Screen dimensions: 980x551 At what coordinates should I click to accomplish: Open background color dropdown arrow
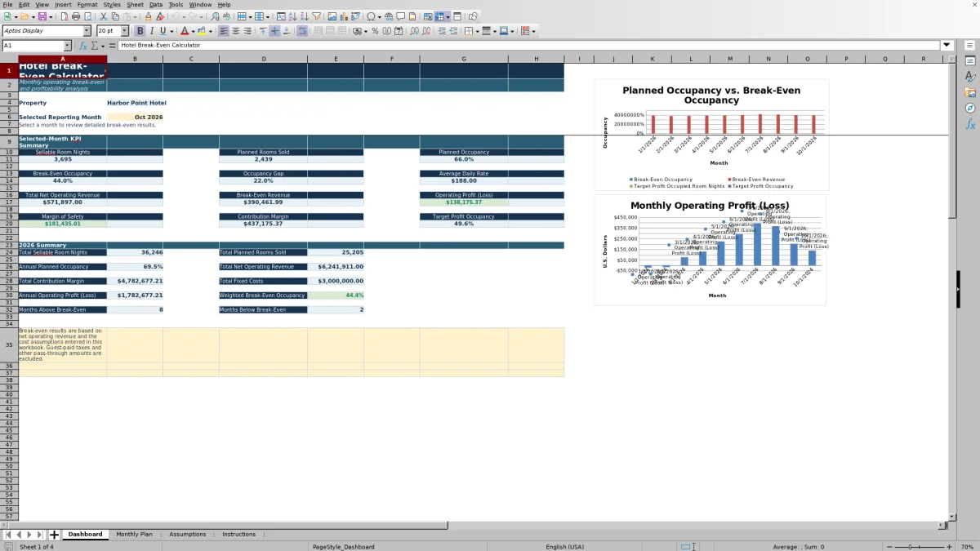pyautogui.click(x=211, y=31)
